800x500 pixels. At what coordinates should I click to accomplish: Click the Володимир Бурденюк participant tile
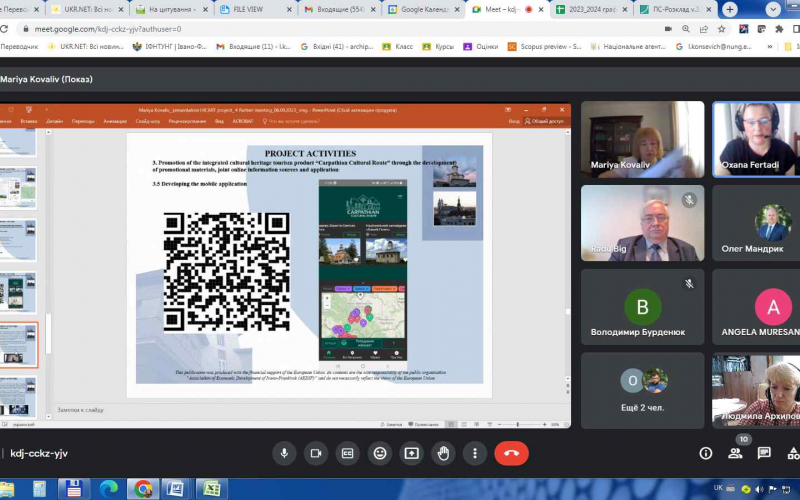point(642,307)
